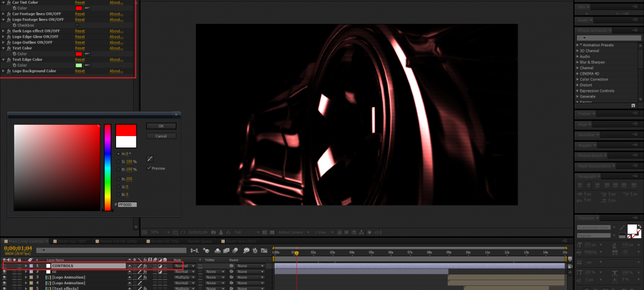Open the Render Queue tab

tap(201, 242)
